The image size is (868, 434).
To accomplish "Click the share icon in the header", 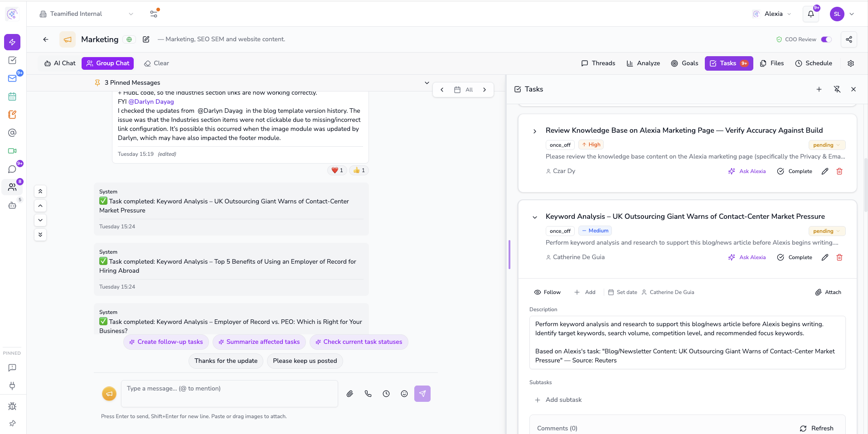I will pos(849,39).
